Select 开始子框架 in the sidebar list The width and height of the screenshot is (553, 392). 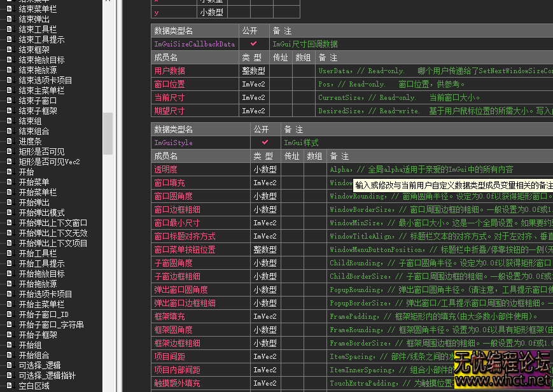41,335
